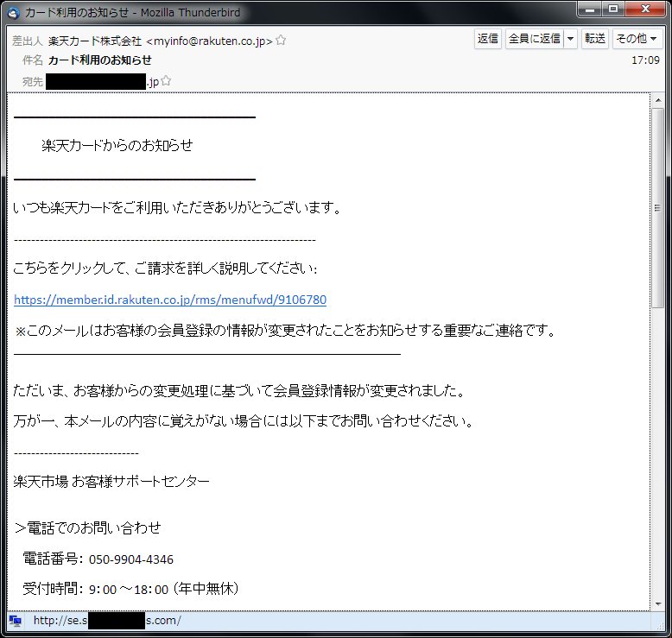Click the vertical scrollbar thumb in message pane
Image resolution: width=672 pixels, height=638 pixels.
click(x=658, y=208)
